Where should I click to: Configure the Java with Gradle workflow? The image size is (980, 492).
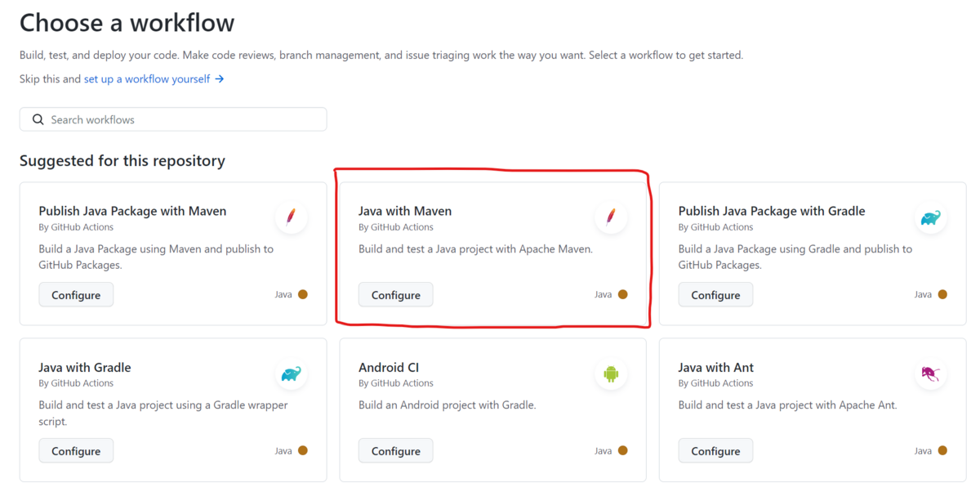point(76,451)
